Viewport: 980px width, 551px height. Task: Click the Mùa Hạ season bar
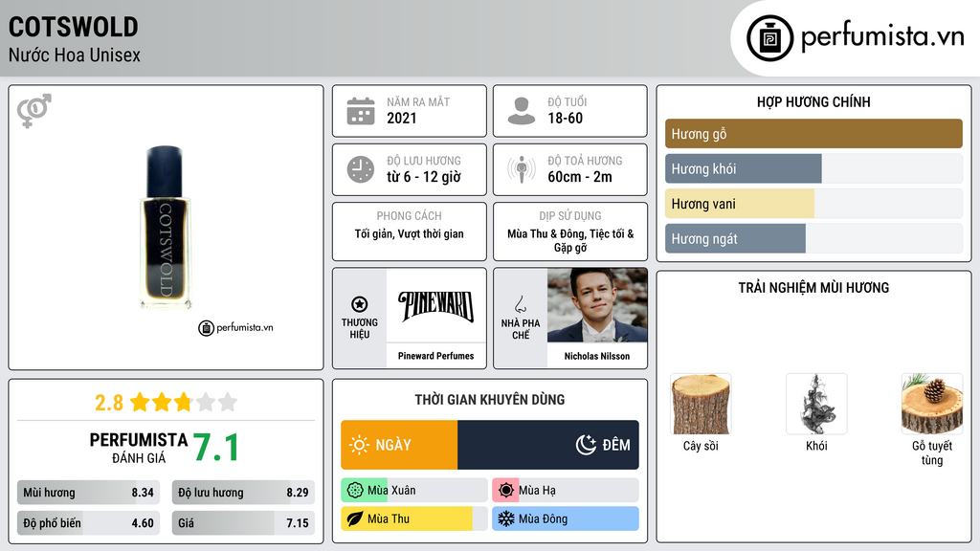[566, 491]
